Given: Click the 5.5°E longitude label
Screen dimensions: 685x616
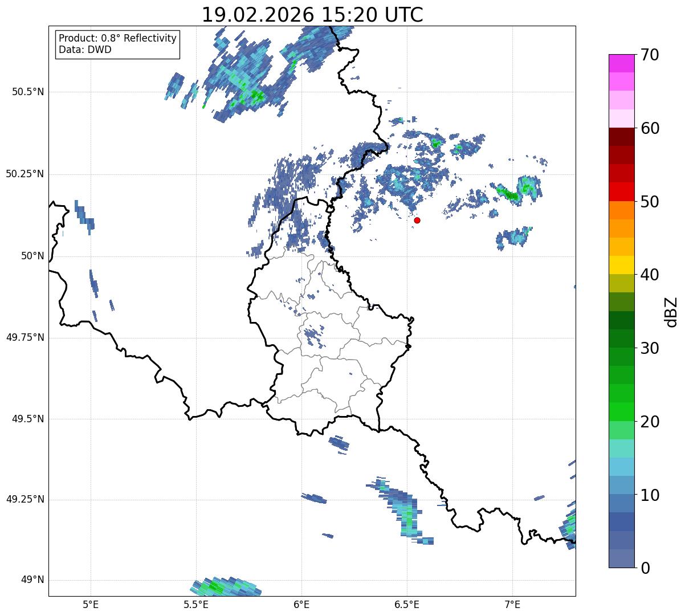Looking at the screenshot, I should (x=196, y=604).
